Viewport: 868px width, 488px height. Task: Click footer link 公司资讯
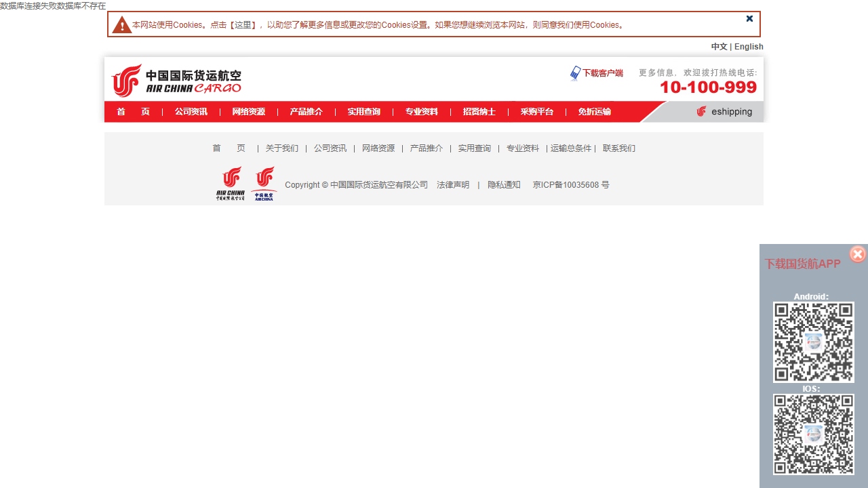coord(330,148)
